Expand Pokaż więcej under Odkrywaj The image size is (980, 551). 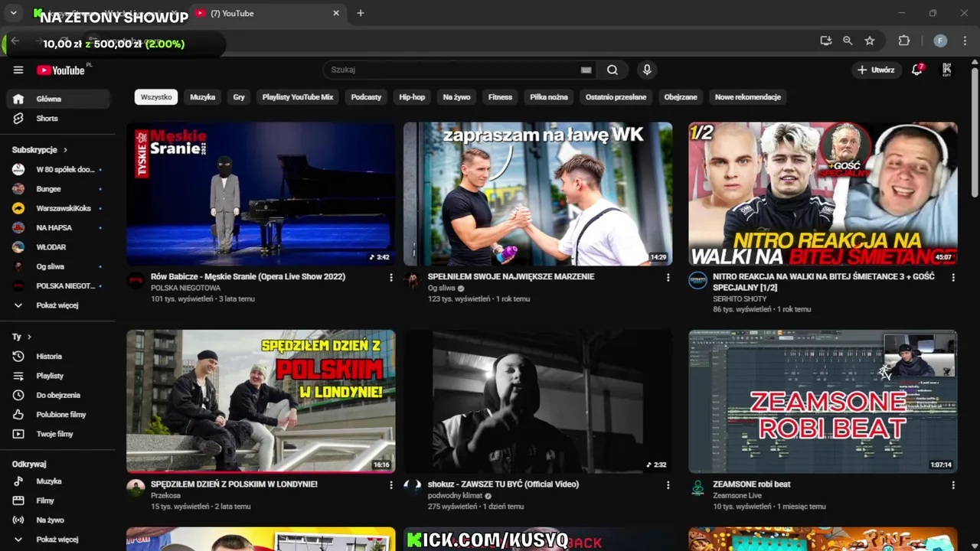click(x=60, y=540)
